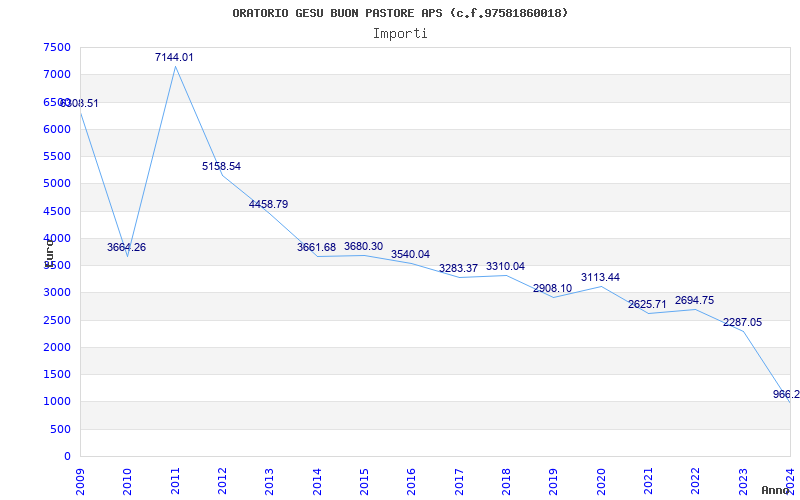Screen dimensions: 800x500
Task: Select the 3283.37 data label
Action: (458, 268)
